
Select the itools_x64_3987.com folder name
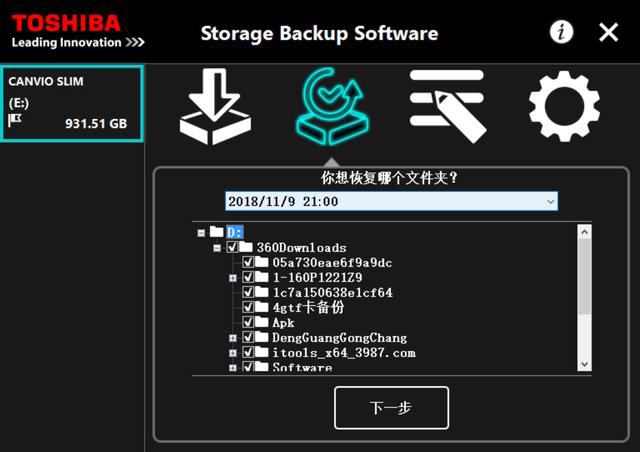pyautogui.click(x=344, y=353)
